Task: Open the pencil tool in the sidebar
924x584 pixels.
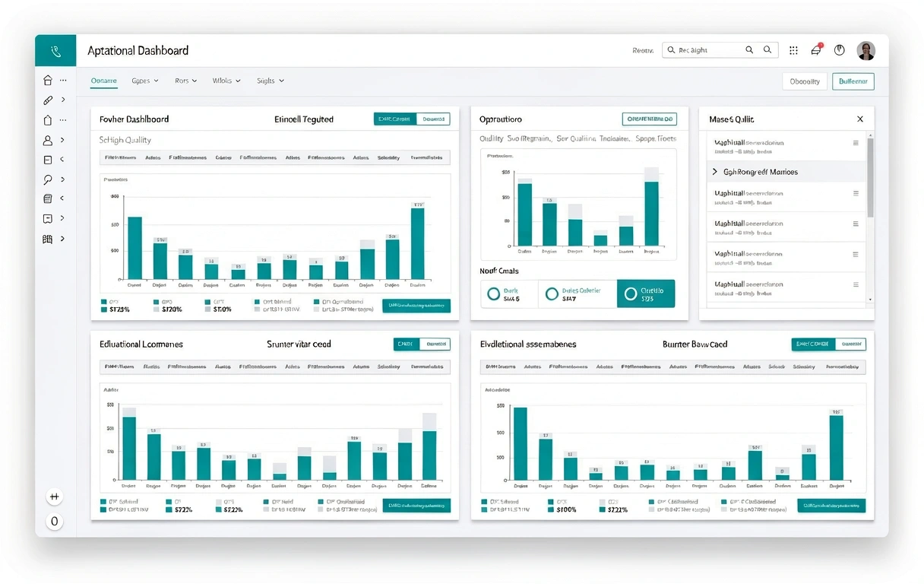Action: click(x=48, y=100)
